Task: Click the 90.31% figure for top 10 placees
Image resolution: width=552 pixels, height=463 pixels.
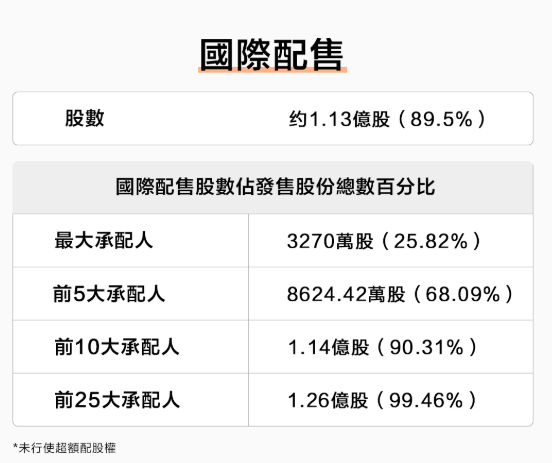Action: point(426,347)
